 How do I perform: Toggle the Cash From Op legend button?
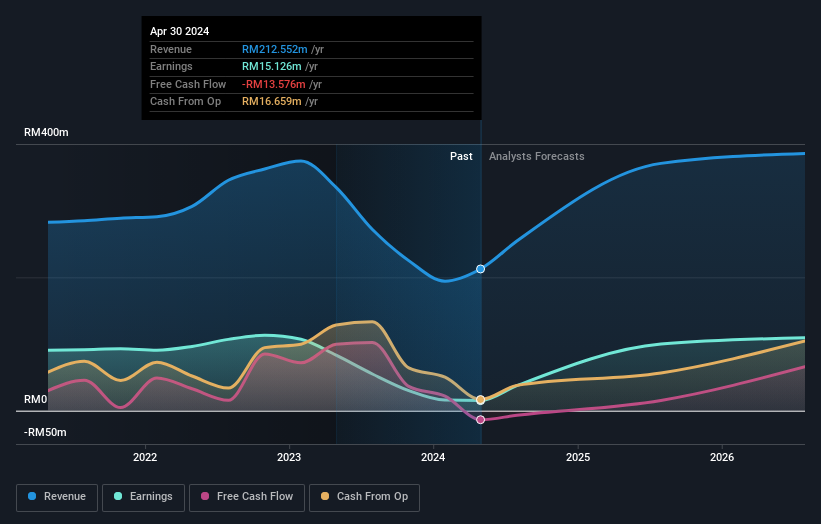[x=364, y=497]
